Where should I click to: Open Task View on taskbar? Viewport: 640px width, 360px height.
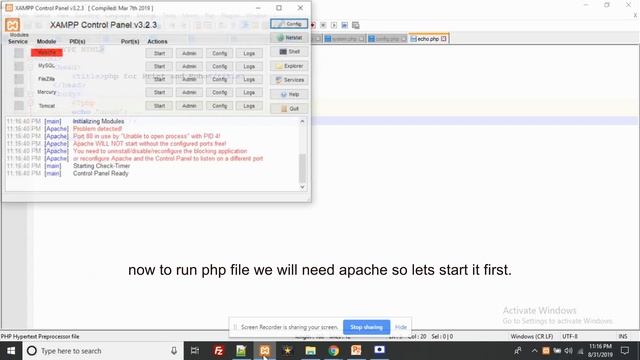[x=195, y=351]
